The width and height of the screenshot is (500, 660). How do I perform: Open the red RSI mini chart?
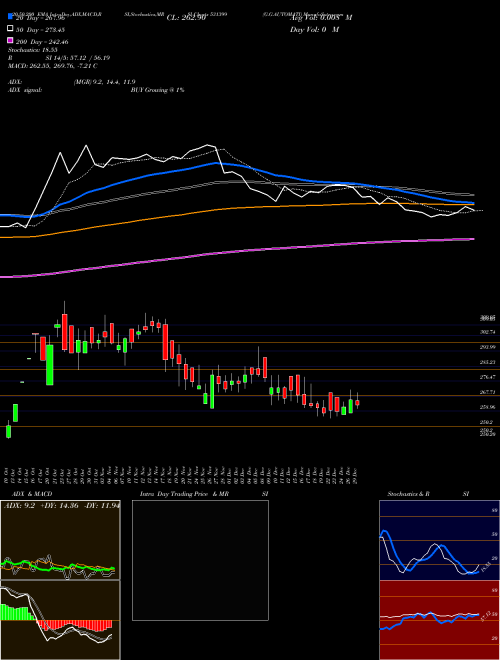click(439, 620)
